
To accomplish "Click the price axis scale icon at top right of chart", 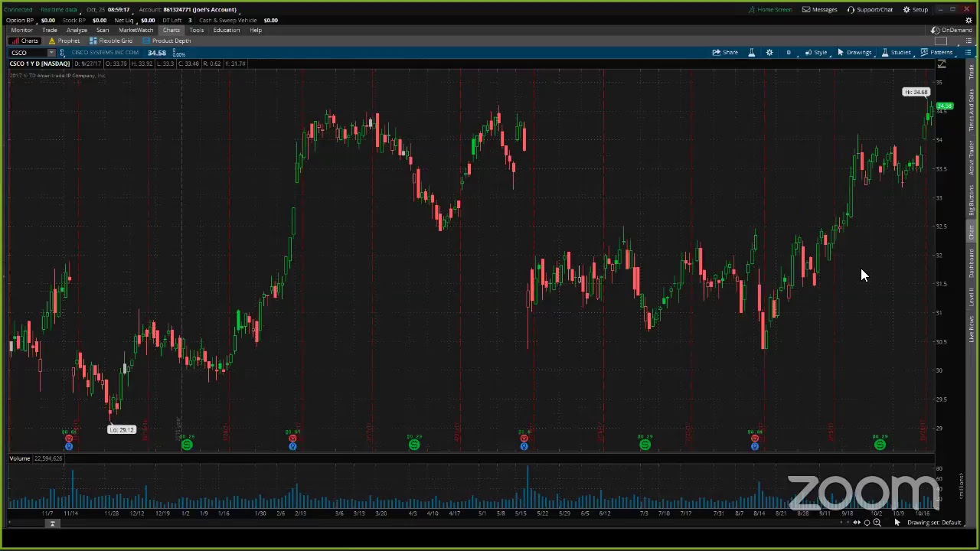I will (x=942, y=64).
